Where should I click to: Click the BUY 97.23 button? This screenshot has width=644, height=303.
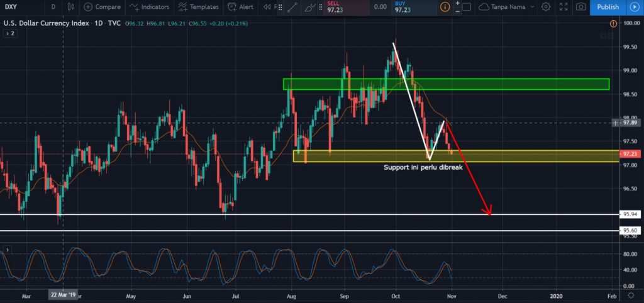413,7
